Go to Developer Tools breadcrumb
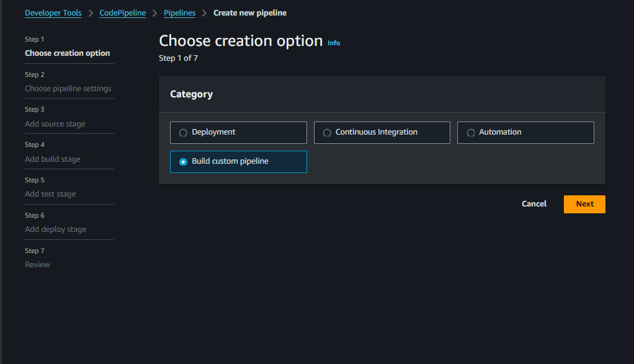The image size is (634, 364). point(53,13)
